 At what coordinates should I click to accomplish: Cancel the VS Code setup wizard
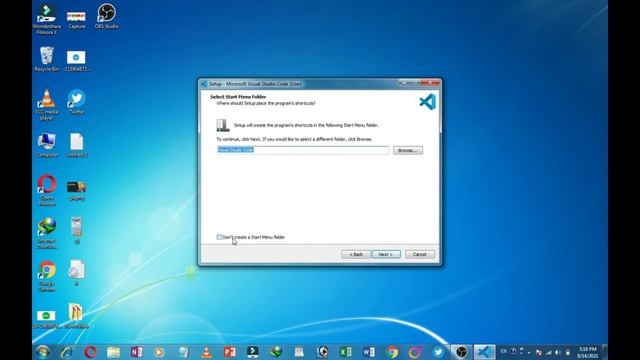click(420, 254)
